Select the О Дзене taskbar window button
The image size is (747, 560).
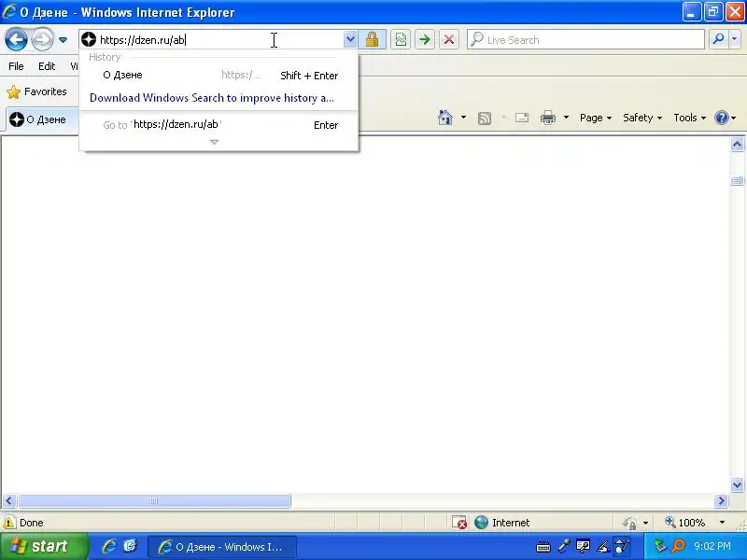[222, 547]
